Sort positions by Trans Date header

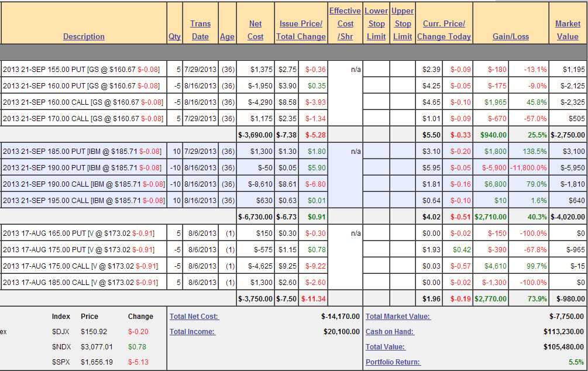point(200,30)
